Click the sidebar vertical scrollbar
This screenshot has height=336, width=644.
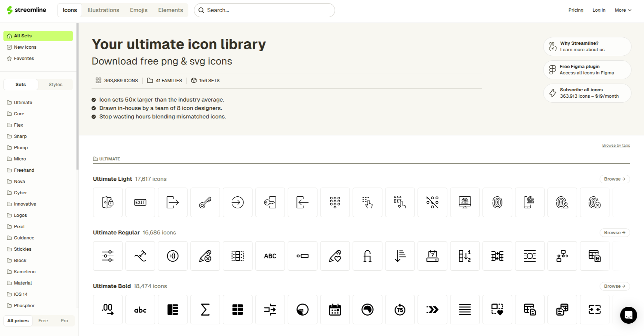click(x=78, y=96)
